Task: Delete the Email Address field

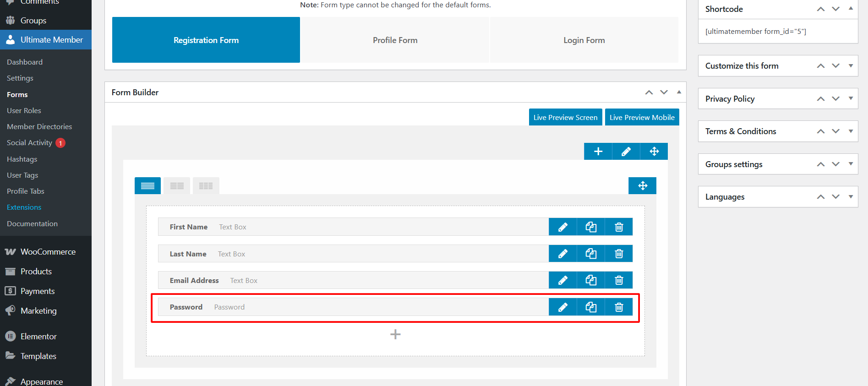Action: (x=619, y=280)
